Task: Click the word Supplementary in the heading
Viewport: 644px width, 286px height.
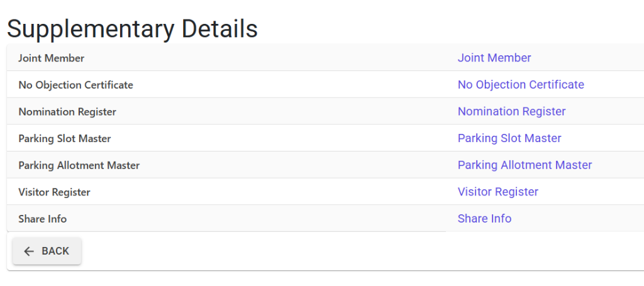Action: pyautogui.click(x=91, y=30)
